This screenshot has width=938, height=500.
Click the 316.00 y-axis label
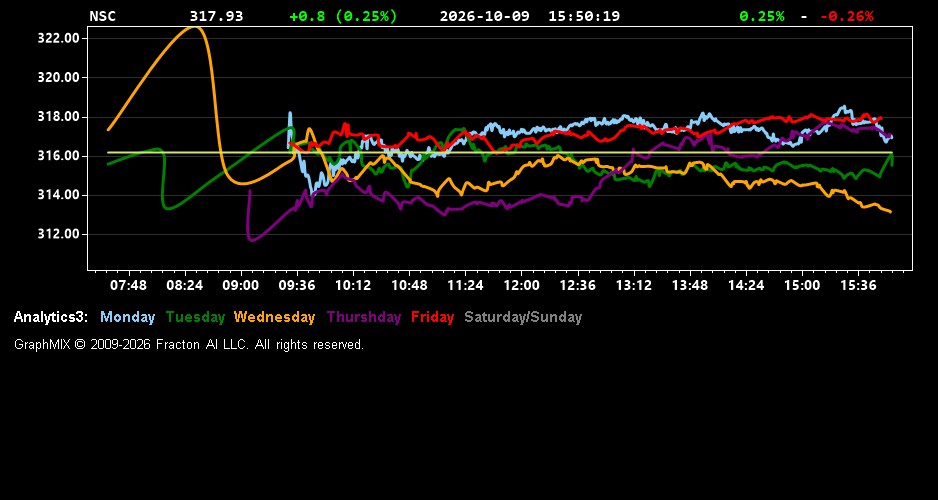click(59, 156)
